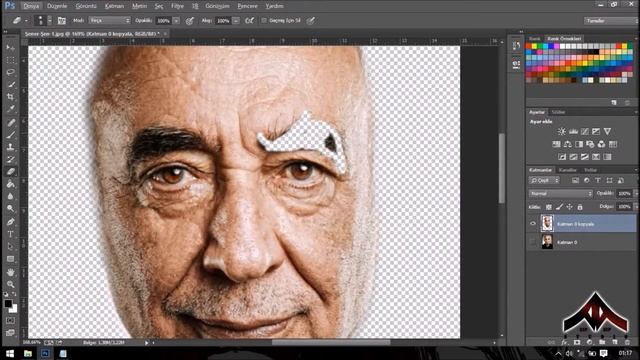Viewport: 640px width, 360px height.
Task: Show the Katman 0 layer
Action: tap(533, 242)
